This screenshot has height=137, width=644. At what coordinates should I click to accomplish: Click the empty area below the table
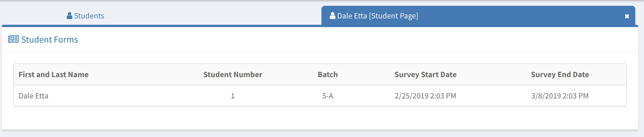[320, 118]
